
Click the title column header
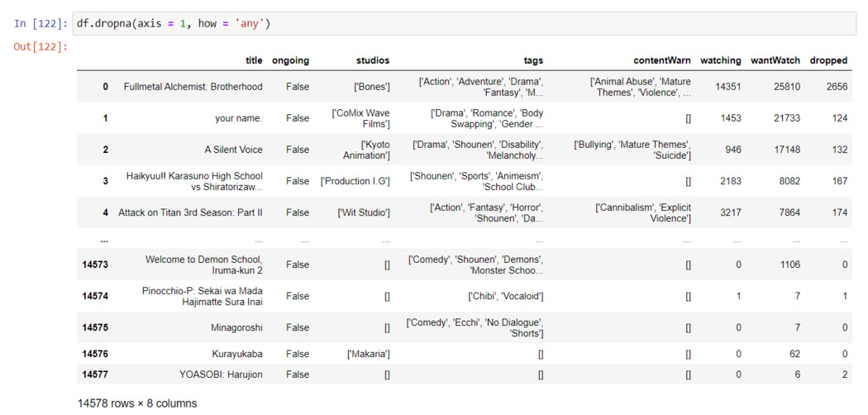click(254, 61)
